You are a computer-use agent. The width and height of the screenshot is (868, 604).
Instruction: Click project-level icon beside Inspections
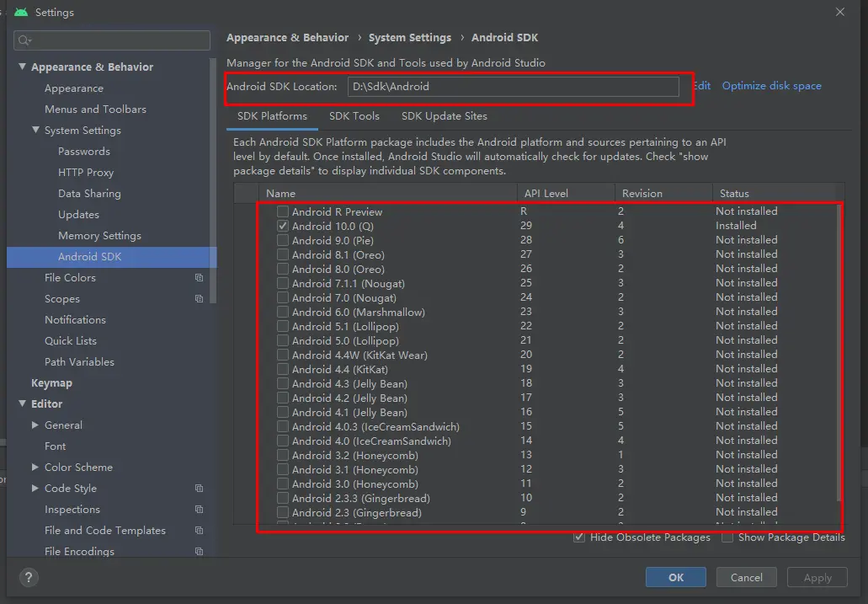[199, 510]
